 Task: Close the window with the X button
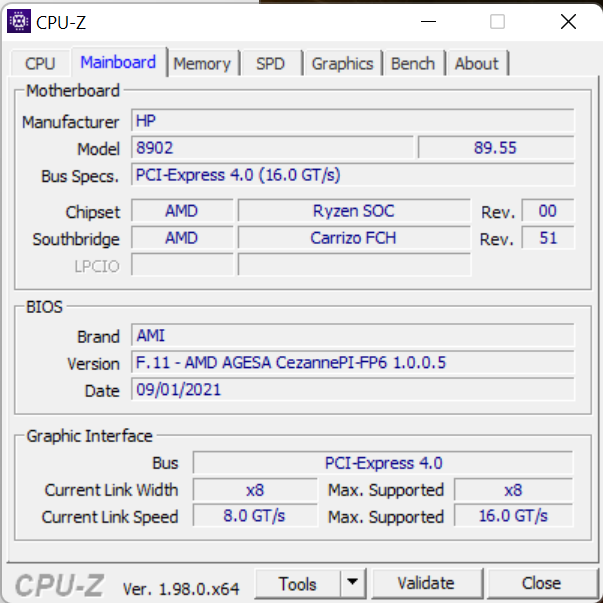tap(568, 22)
